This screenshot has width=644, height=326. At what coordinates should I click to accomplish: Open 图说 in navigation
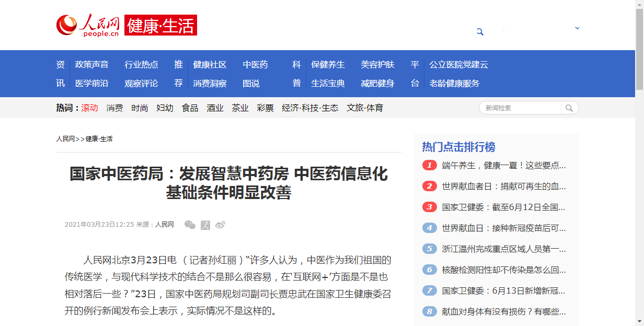pos(251,83)
